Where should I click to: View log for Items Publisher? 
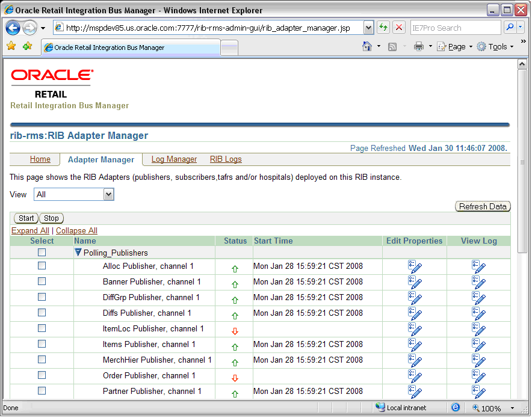tap(478, 345)
